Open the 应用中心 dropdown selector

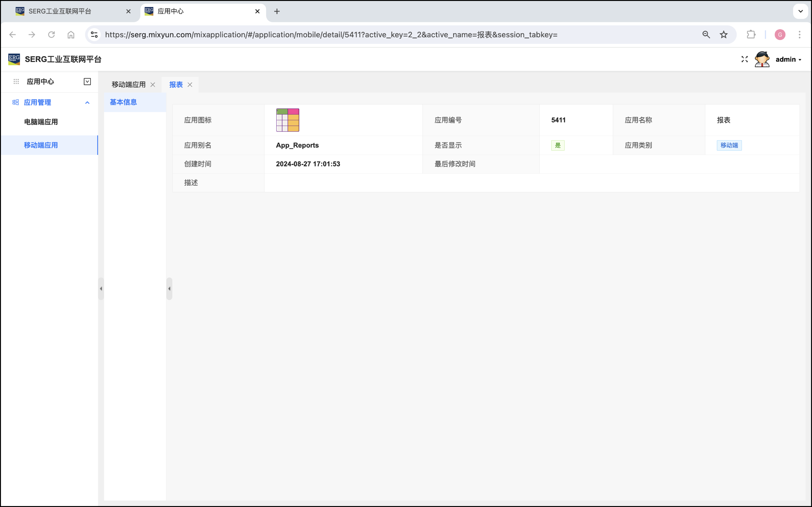87,82
